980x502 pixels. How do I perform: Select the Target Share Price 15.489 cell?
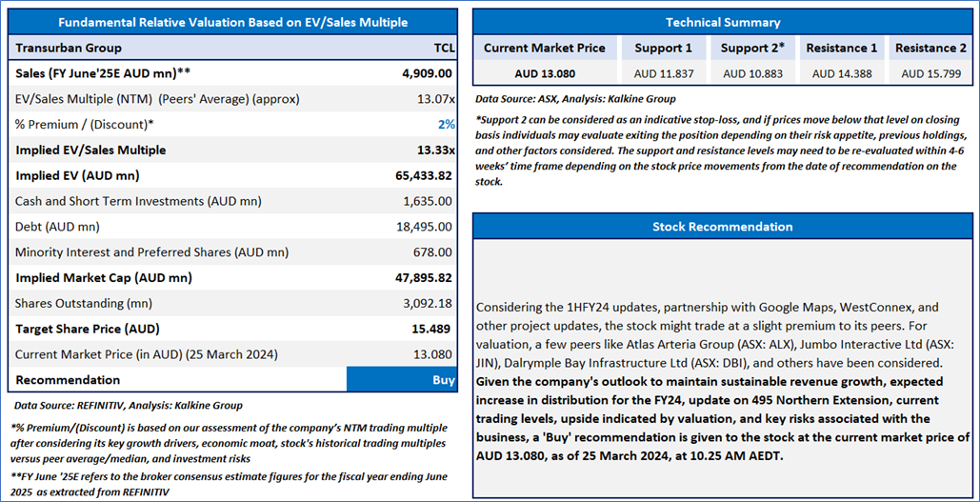click(x=433, y=329)
